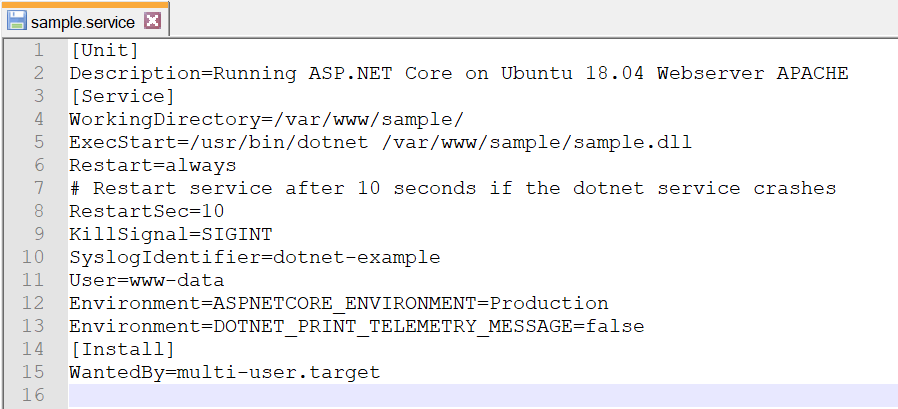Close the sample.service tab

pyautogui.click(x=152, y=20)
